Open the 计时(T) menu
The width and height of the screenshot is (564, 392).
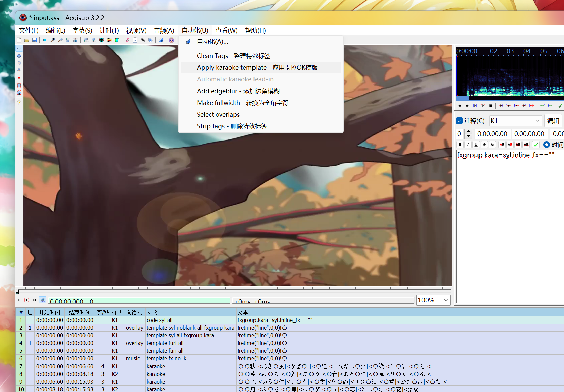click(x=109, y=31)
